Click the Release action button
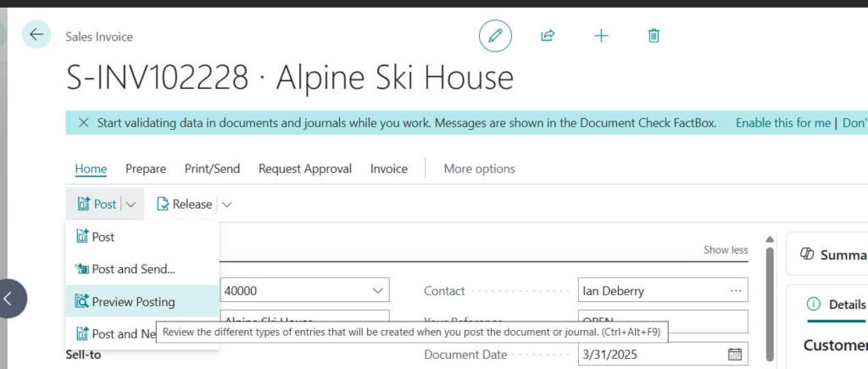 click(184, 204)
